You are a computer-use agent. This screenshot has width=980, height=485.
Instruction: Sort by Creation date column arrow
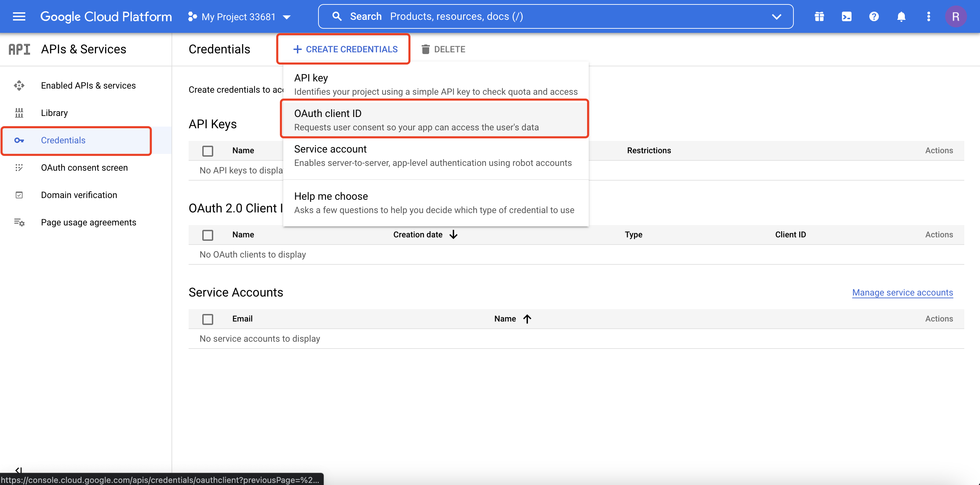point(453,235)
